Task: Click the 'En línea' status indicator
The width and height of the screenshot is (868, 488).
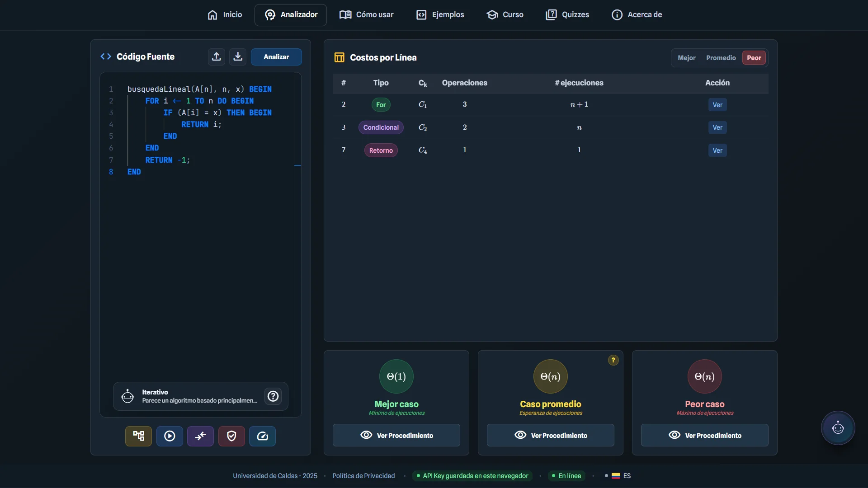Action: tap(566, 476)
